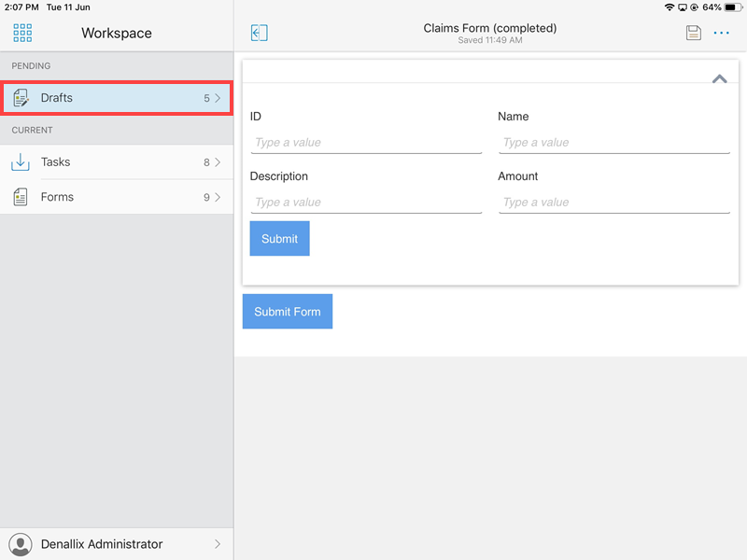Open the app grid launcher icon
The image size is (747, 560).
pyautogui.click(x=22, y=33)
